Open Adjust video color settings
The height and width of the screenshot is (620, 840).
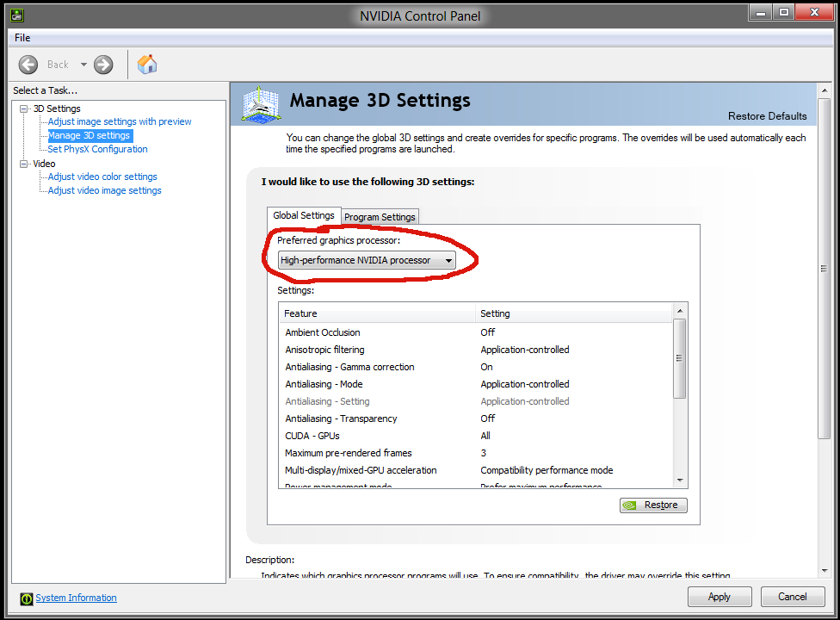[102, 177]
